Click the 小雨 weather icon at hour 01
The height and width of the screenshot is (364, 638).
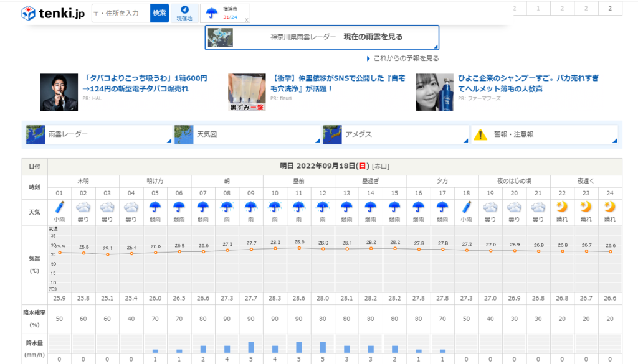tap(60, 207)
